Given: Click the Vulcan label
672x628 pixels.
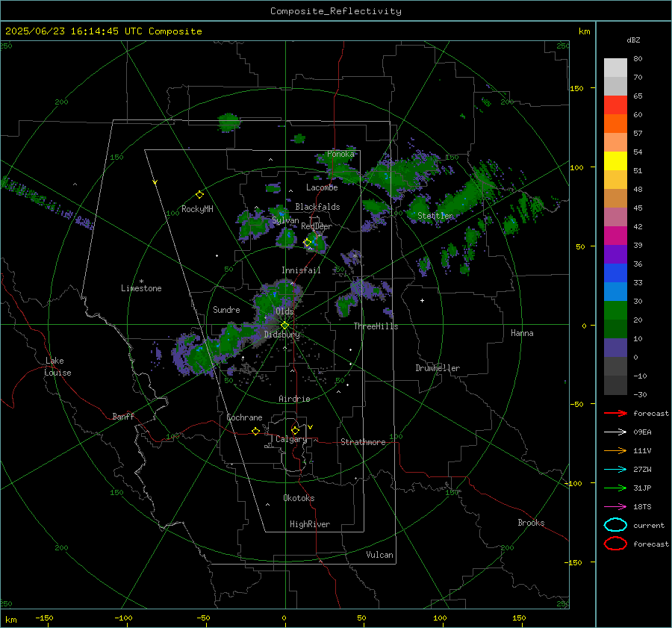Looking at the screenshot, I should tap(379, 555).
